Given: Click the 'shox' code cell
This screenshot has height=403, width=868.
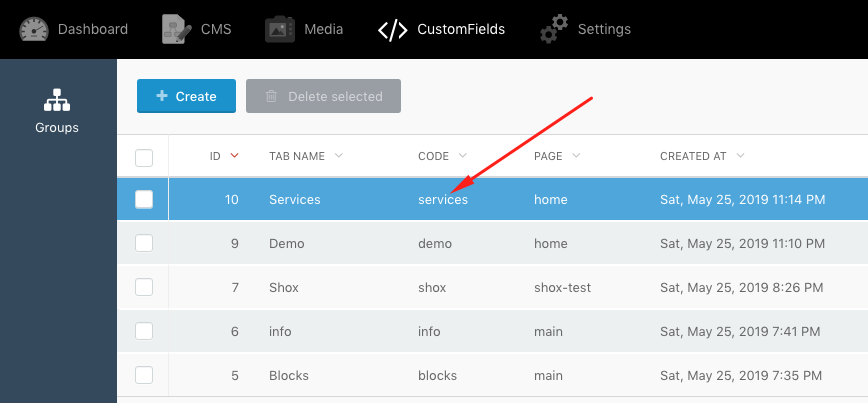Looking at the screenshot, I should (x=432, y=288).
